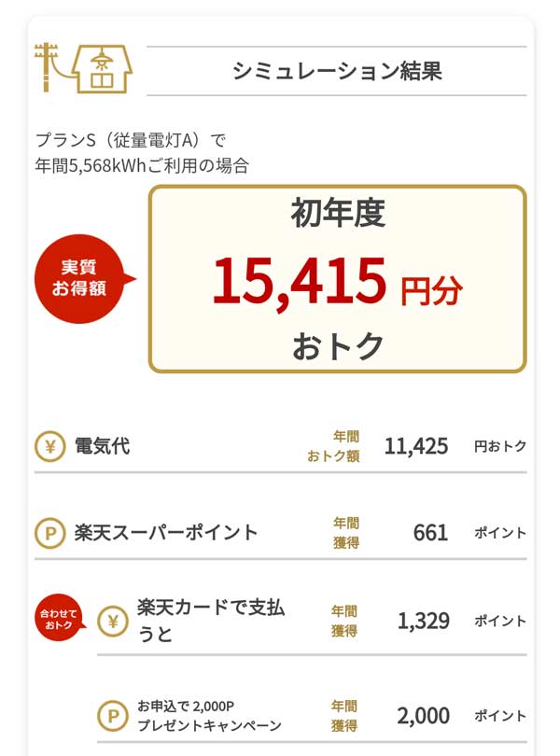Open the お申込で 2,000P プレゼントキャンペーン text
The height and width of the screenshot is (756, 560).
point(209,716)
